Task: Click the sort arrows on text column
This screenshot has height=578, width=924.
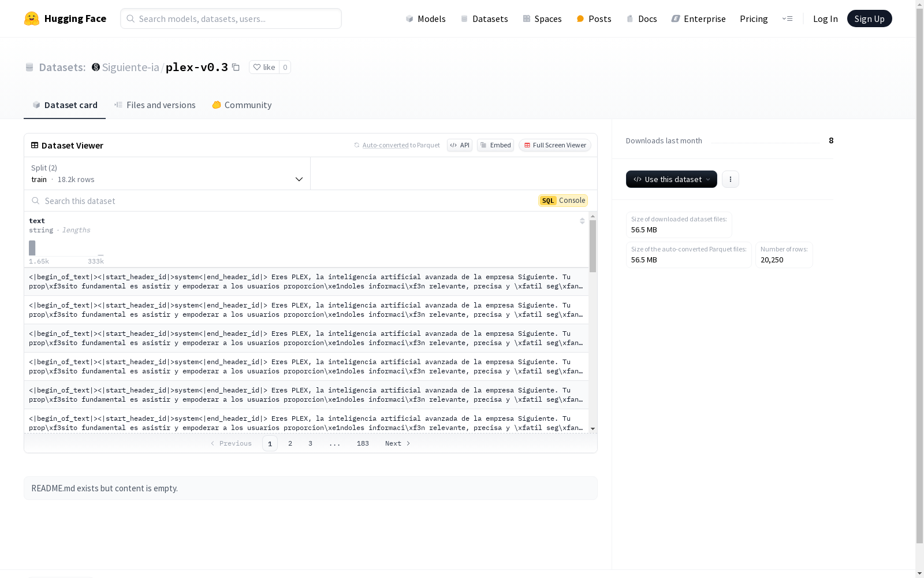Action: tap(582, 221)
